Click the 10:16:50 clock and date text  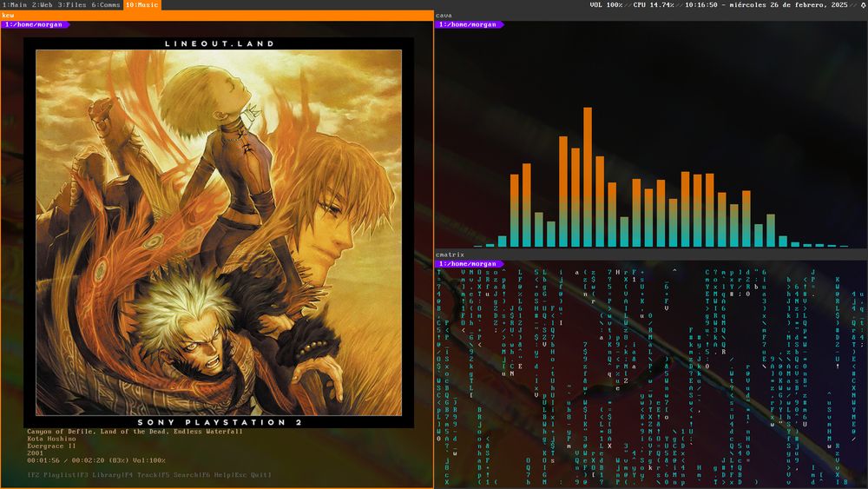[766, 4]
